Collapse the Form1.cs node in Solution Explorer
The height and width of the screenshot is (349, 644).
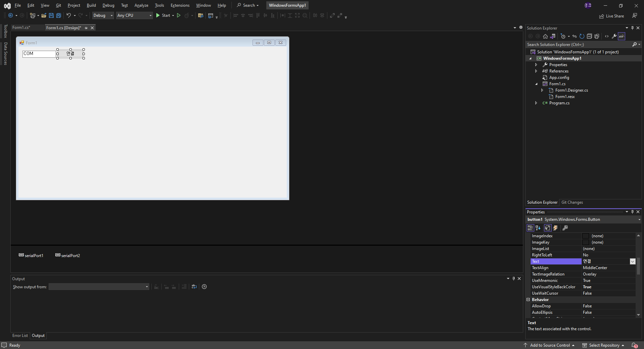tap(536, 84)
